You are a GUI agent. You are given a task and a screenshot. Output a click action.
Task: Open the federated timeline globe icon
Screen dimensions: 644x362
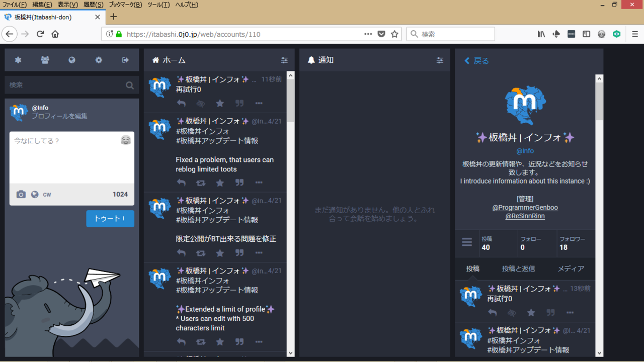(x=72, y=60)
